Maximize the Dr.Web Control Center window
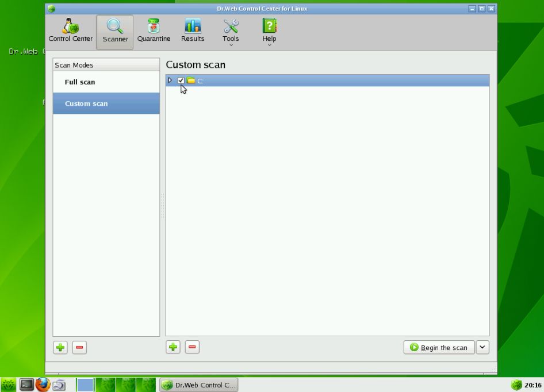Screen dimensions: 544x392 481,9
